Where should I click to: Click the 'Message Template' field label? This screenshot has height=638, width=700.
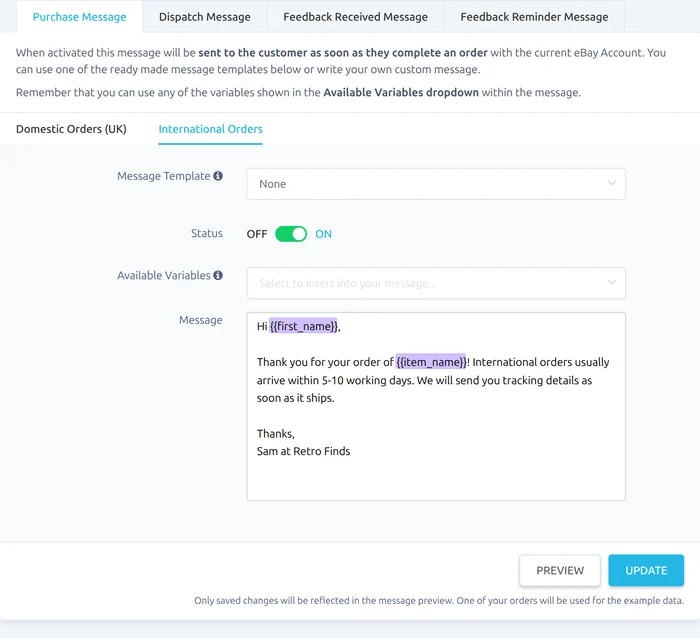pos(163,176)
